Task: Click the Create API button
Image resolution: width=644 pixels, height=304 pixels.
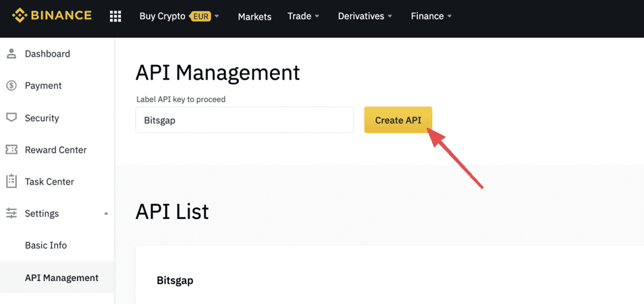Action: [398, 120]
